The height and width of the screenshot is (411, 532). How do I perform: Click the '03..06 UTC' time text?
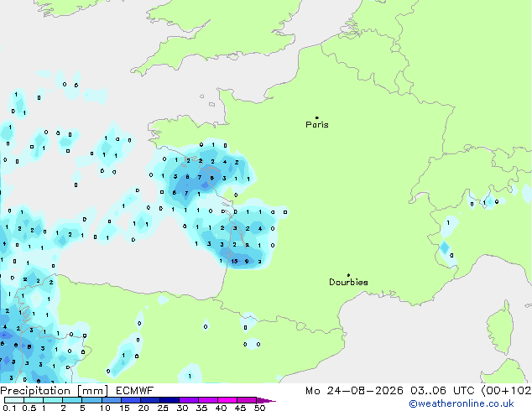441,391
